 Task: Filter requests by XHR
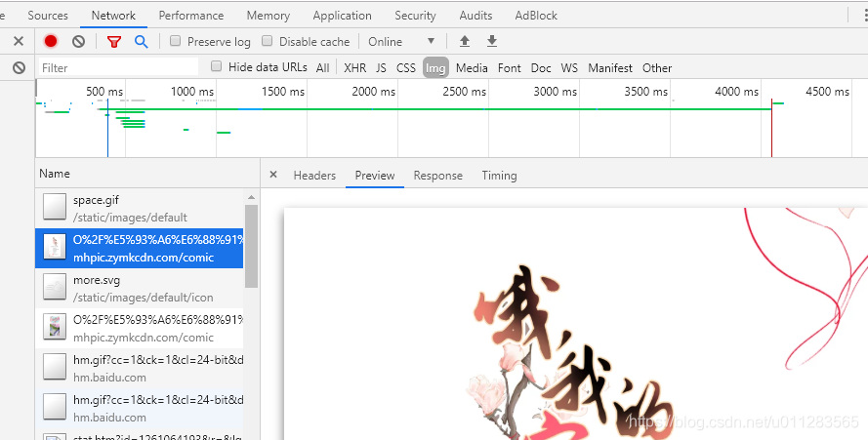[x=354, y=68]
